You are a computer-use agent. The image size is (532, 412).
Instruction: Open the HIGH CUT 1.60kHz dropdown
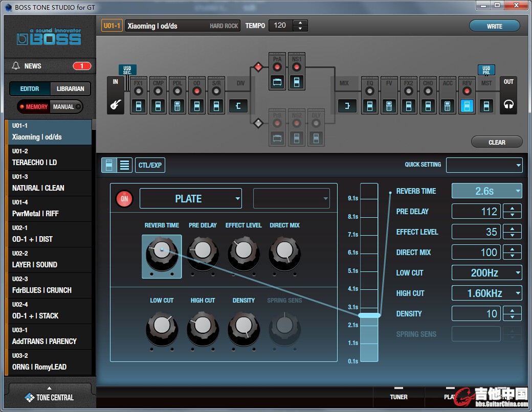[486, 293]
